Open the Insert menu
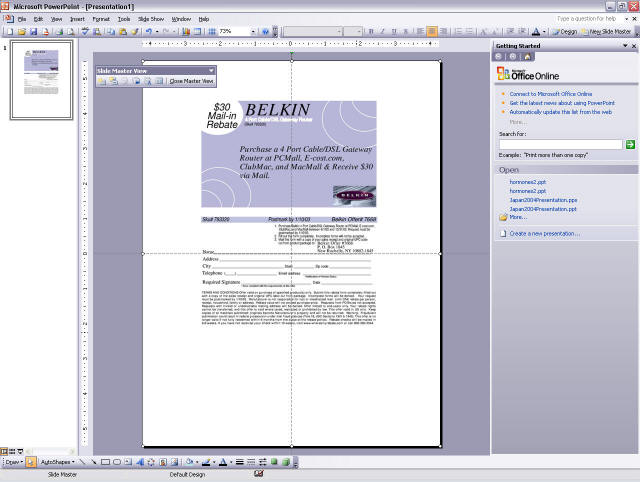Image resolution: width=640 pixels, height=482 pixels. point(77,19)
